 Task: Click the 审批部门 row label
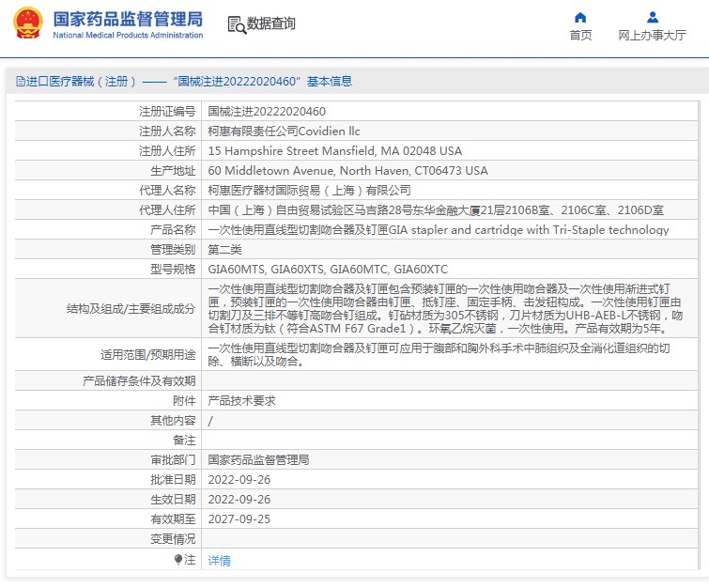coord(173,460)
